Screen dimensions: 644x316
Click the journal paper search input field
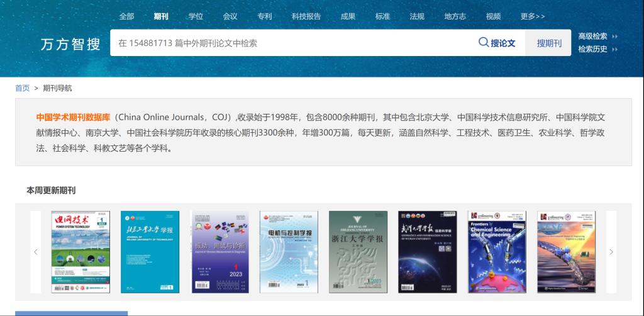coord(292,43)
